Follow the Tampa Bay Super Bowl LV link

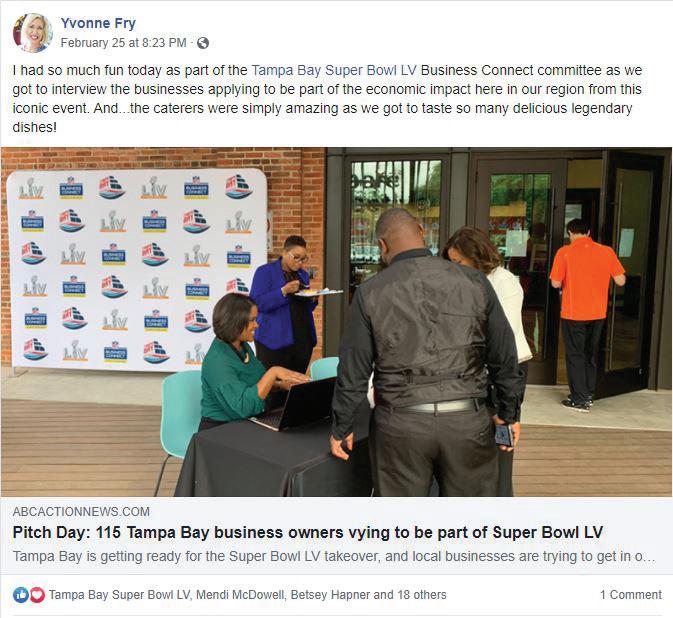(334, 70)
